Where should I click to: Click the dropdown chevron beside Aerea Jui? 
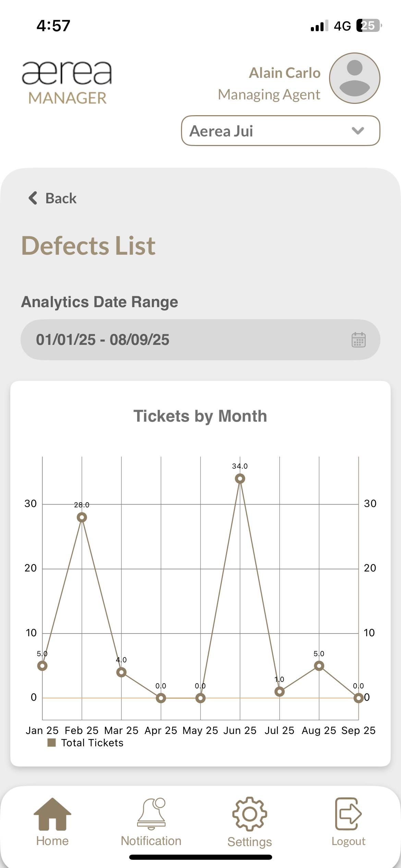358,131
